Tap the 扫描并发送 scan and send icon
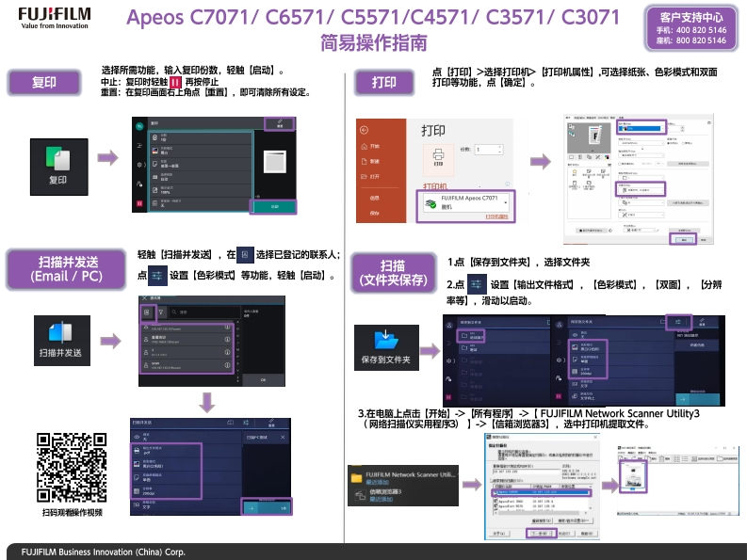Image resolution: width=747 pixels, height=560 pixels. 60,331
